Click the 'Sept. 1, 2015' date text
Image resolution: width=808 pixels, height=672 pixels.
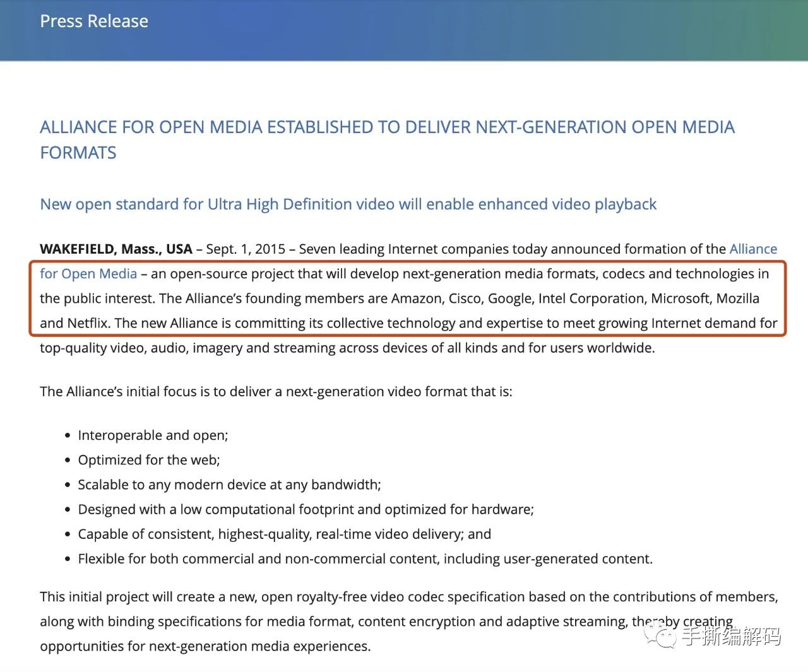click(x=246, y=249)
